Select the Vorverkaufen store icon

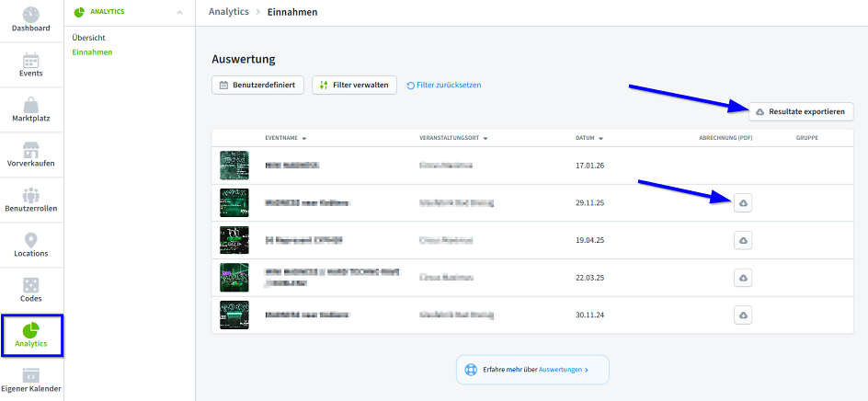31,149
